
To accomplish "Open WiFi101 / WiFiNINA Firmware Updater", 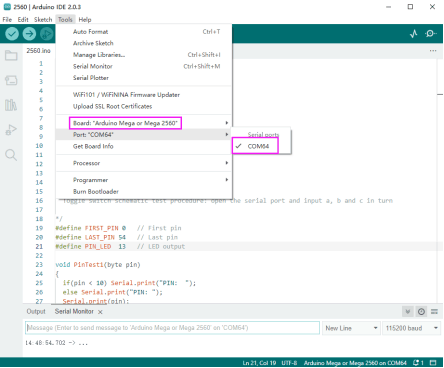I will [144, 95].
